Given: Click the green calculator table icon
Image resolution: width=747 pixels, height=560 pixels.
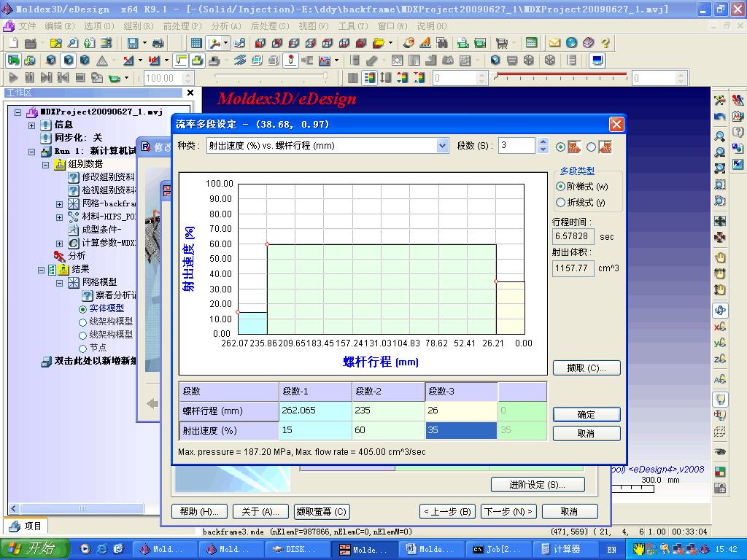Looking at the screenshot, I should click(x=531, y=43).
